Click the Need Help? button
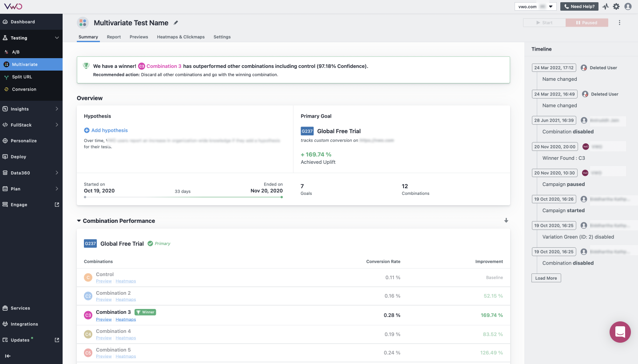Screen dimensions: 638x364 (579, 7)
